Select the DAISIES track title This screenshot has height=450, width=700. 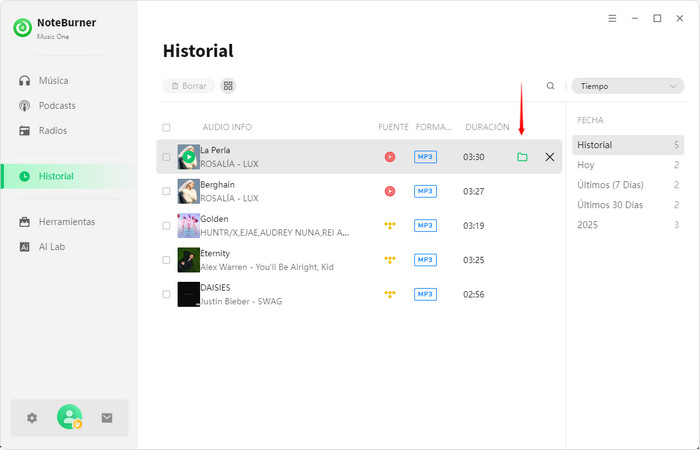point(216,288)
